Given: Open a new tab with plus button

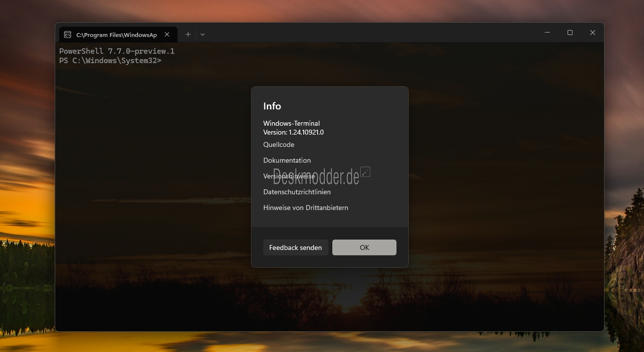Looking at the screenshot, I should click(188, 35).
